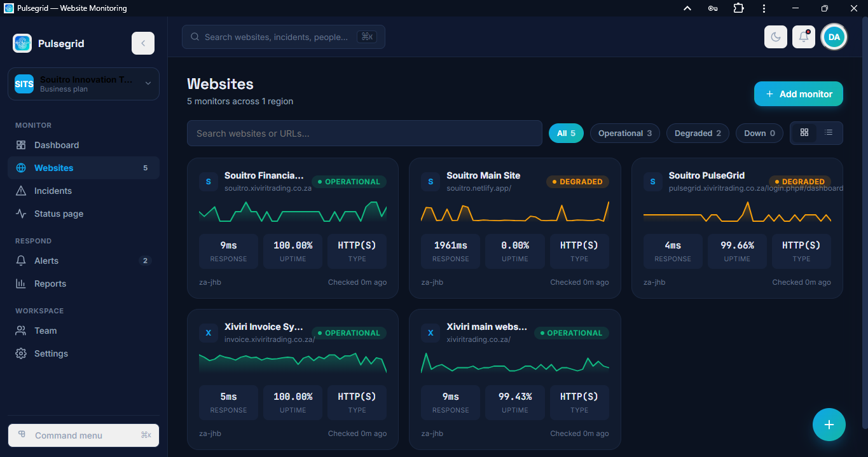Open the Xiviri Invoice System card title
The height and width of the screenshot is (457, 868).
point(264,327)
